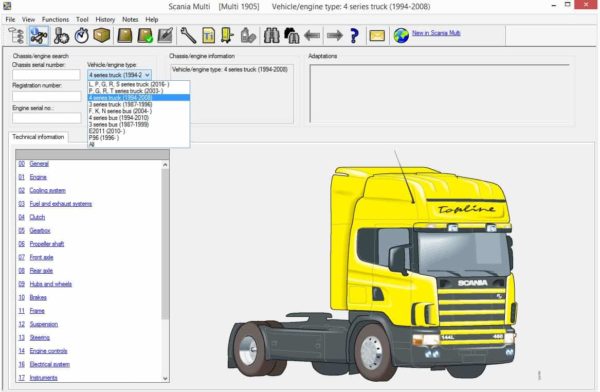
Task: Select highlighted 4 series truck (1994-2008) option
Action: 139,98
